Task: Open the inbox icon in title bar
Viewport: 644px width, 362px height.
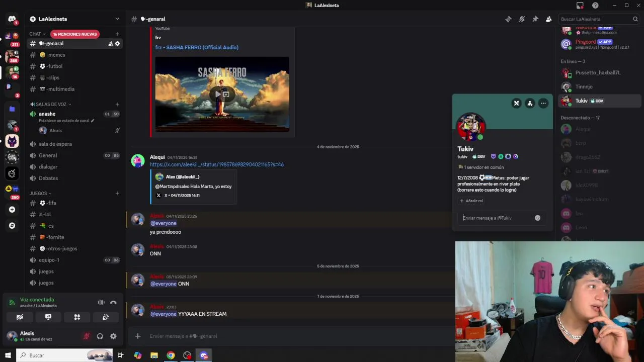Action: 580,5
